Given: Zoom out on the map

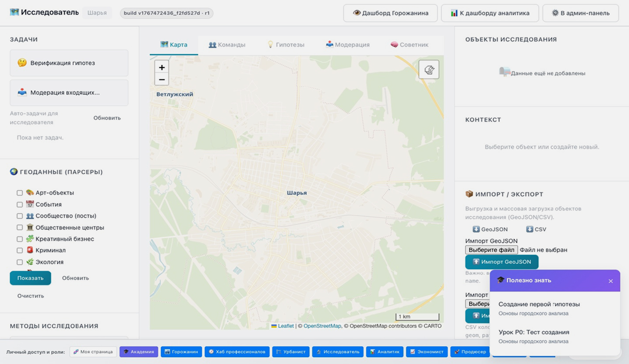Looking at the screenshot, I should click(162, 79).
